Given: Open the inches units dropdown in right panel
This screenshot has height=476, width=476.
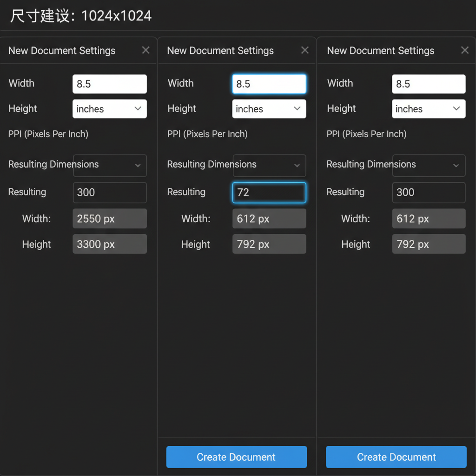Looking at the screenshot, I should 429,109.
